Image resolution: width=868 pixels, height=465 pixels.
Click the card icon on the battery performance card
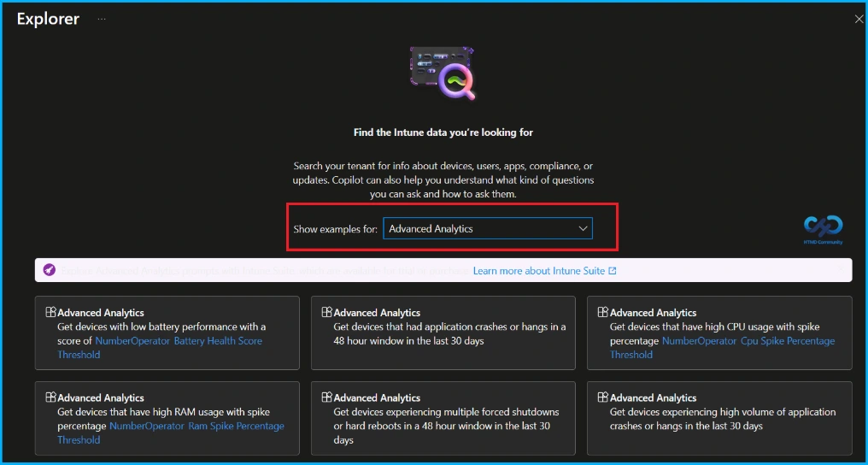pyautogui.click(x=50, y=312)
